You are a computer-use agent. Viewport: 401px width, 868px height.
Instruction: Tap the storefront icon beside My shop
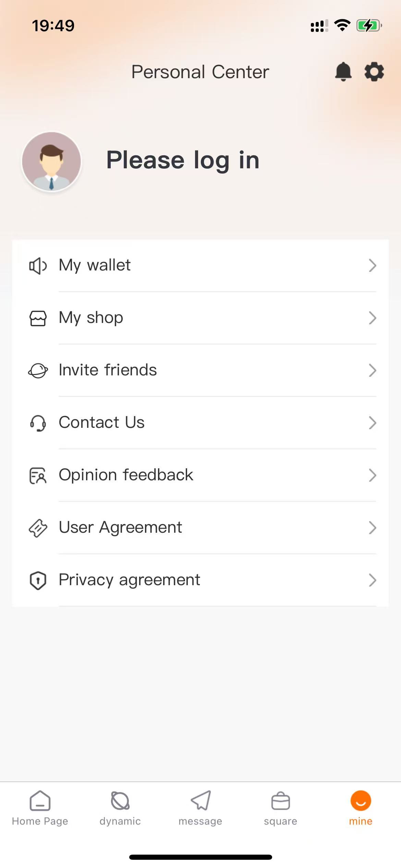tap(38, 318)
